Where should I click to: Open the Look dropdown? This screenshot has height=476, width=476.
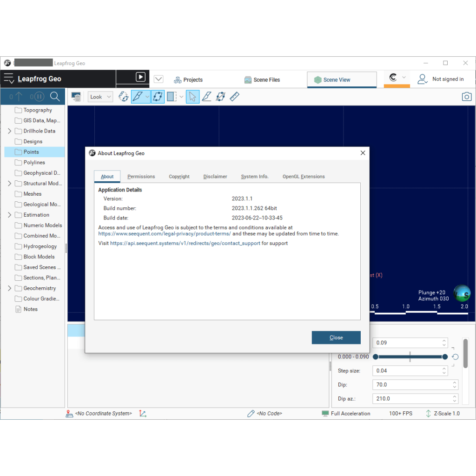pos(100,97)
